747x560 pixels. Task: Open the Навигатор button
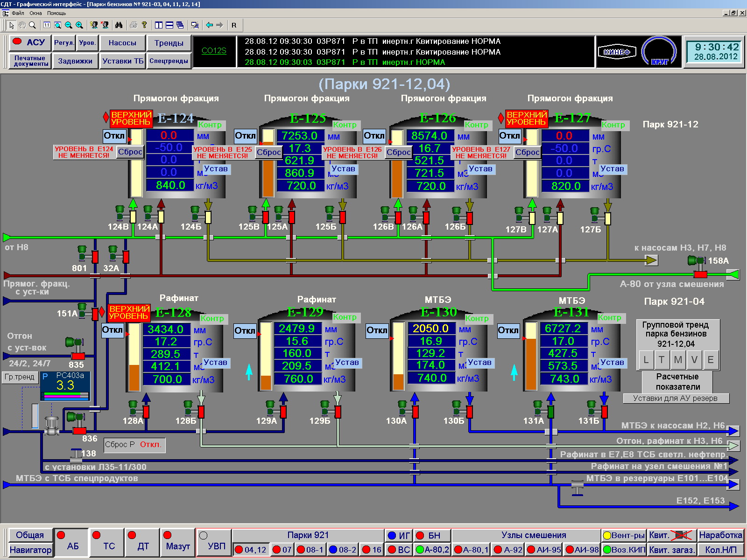[x=30, y=550]
